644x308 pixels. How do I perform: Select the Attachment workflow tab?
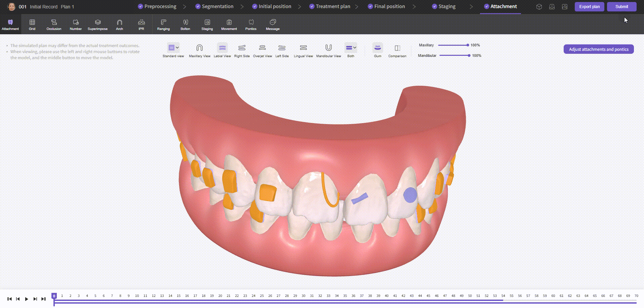coord(500,6)
